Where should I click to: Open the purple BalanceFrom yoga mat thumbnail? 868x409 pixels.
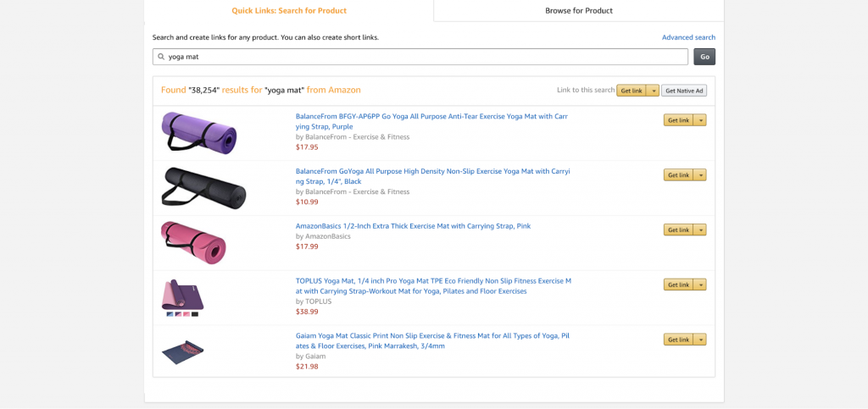click(198, 133)
